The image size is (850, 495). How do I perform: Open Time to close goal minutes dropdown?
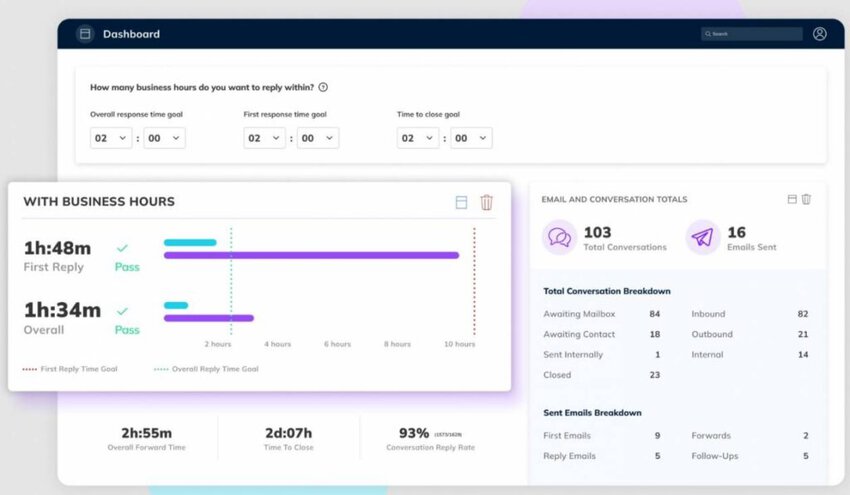(x=471, y=138)
